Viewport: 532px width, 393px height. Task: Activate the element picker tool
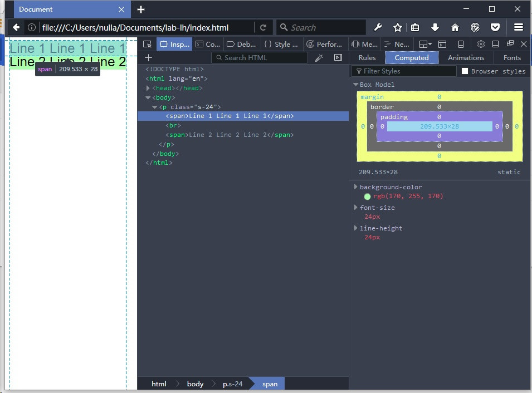point(147,45)
